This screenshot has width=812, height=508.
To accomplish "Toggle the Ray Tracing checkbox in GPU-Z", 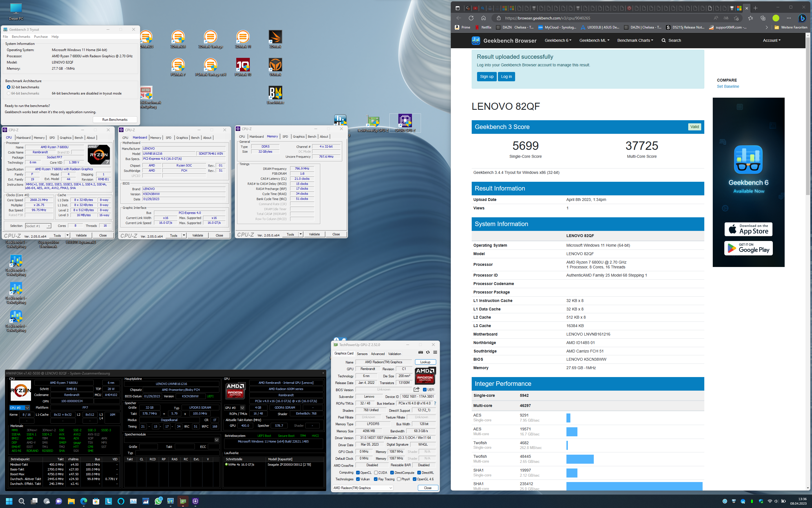I will click(376, 479).
